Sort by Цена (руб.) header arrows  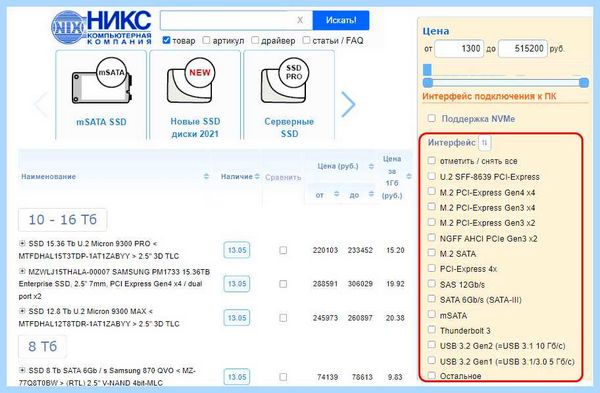point(371,166)
